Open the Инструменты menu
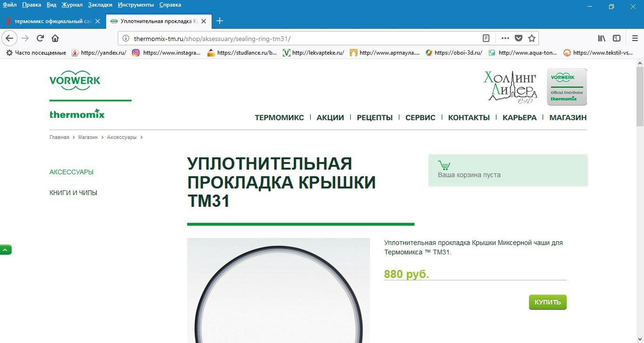The image size is (644, 343). pyautogui.click(x=136, y=5)
